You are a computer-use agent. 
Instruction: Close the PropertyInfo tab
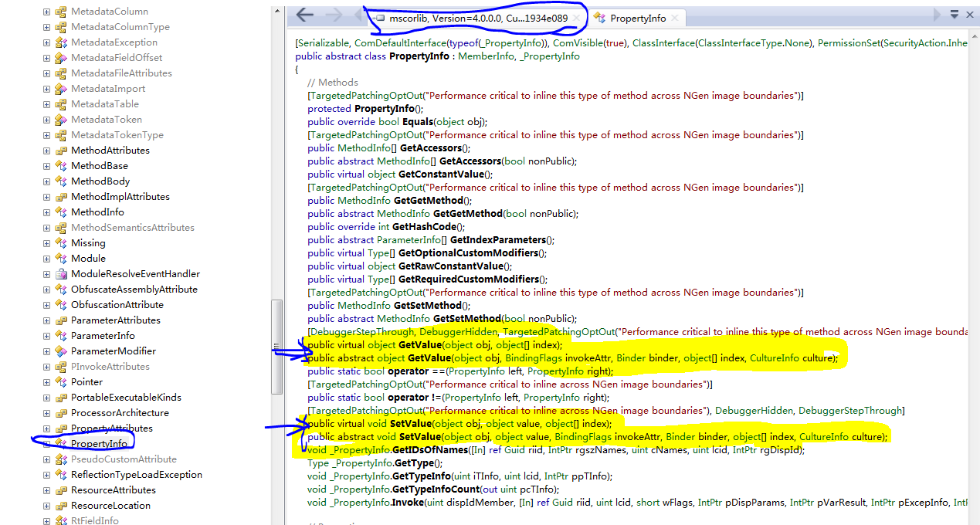point(674,18)
